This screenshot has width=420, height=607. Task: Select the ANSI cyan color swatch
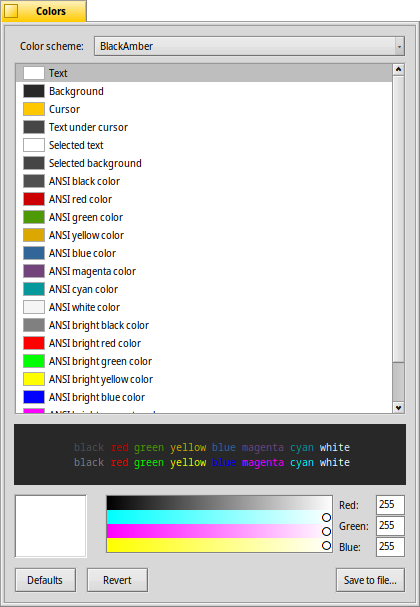click(x=34, y=289)
